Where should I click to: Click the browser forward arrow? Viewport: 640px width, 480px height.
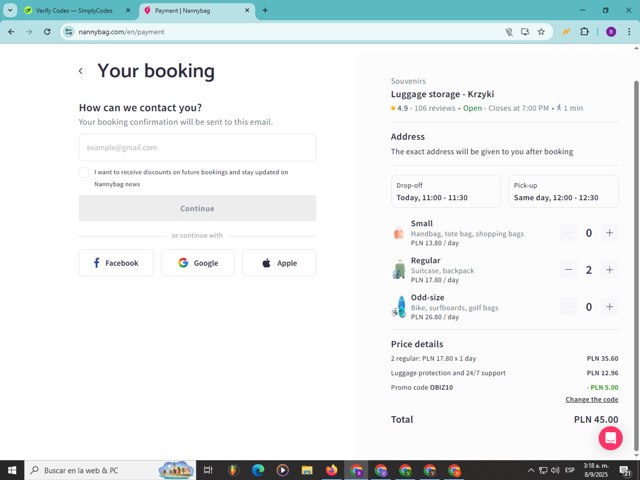[29, 32]
